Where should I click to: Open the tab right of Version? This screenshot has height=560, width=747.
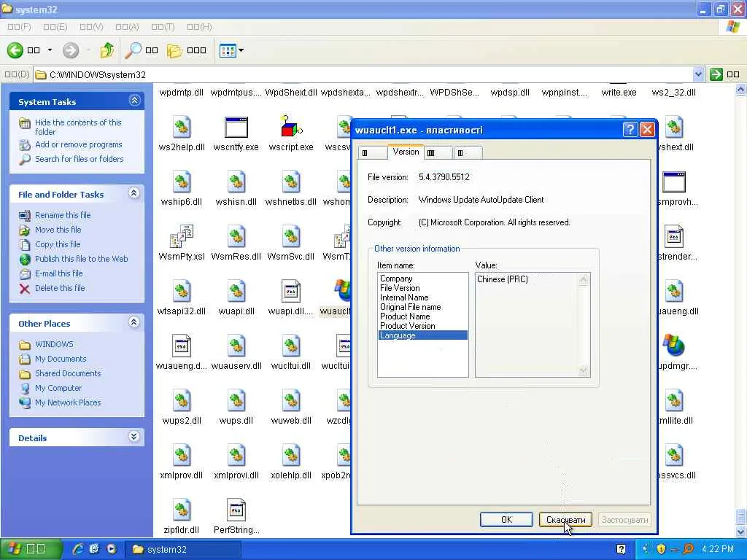pyautogui.click(x=438, y=153)
